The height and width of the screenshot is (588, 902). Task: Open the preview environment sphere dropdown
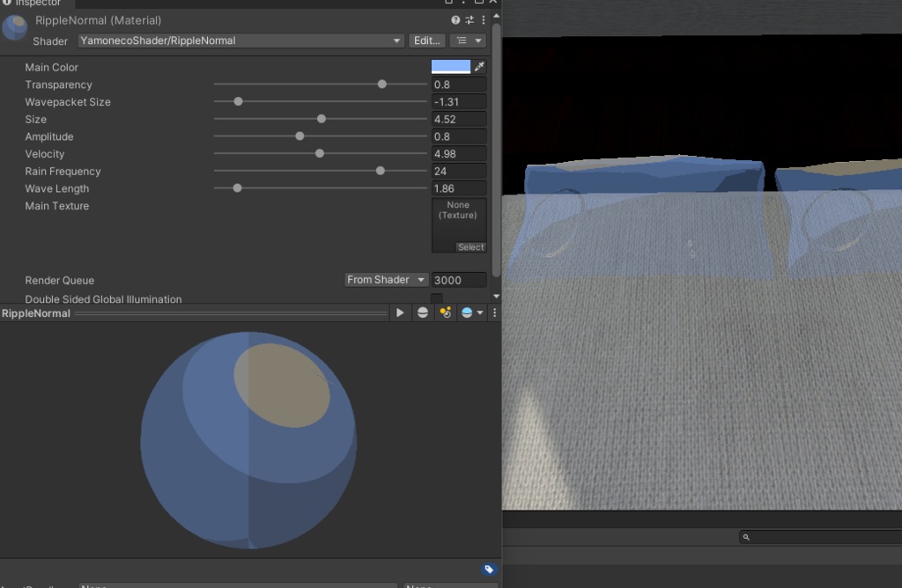tap(472, 312)
